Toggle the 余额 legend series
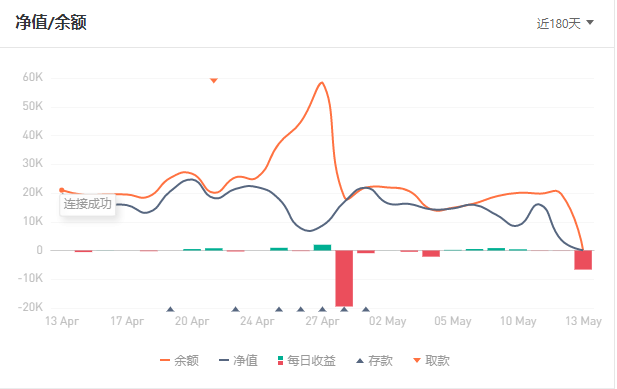 179,360
